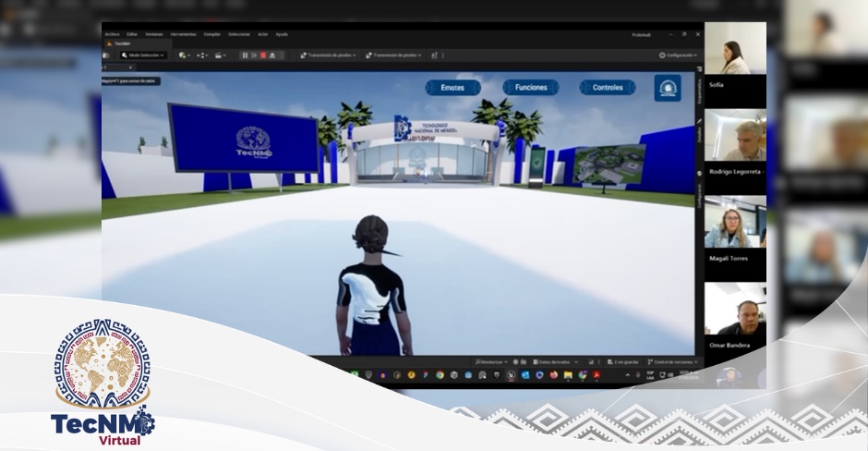Open the Configuración dropdown
This screenshot has width=868, height=451.
click(678, 55)
